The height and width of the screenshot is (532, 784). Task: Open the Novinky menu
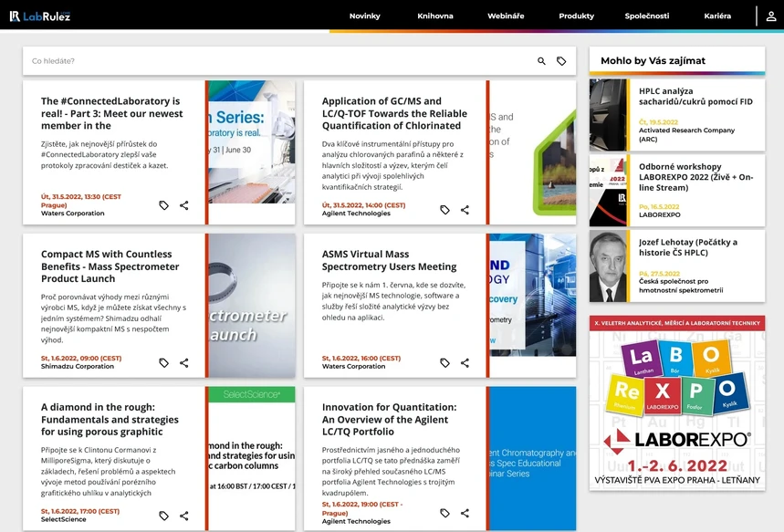click(x=364, y=16)
